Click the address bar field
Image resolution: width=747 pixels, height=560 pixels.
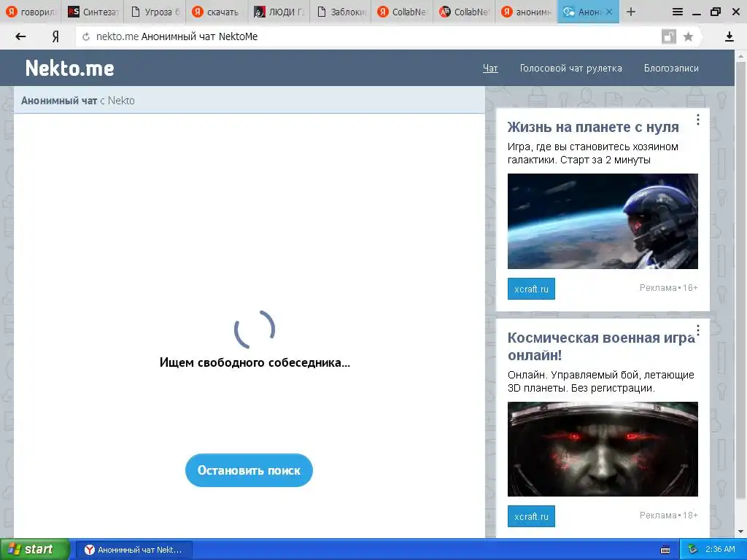click(371, 36)
